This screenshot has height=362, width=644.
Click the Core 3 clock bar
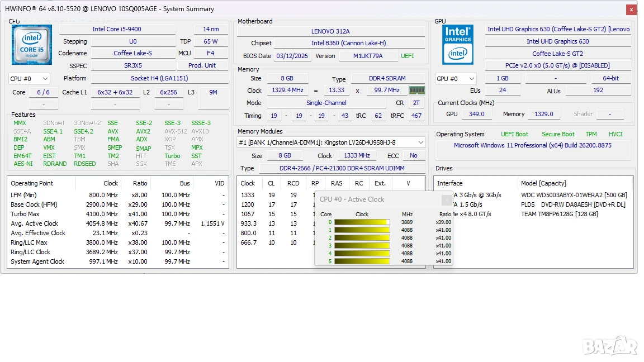click(362, 246)
